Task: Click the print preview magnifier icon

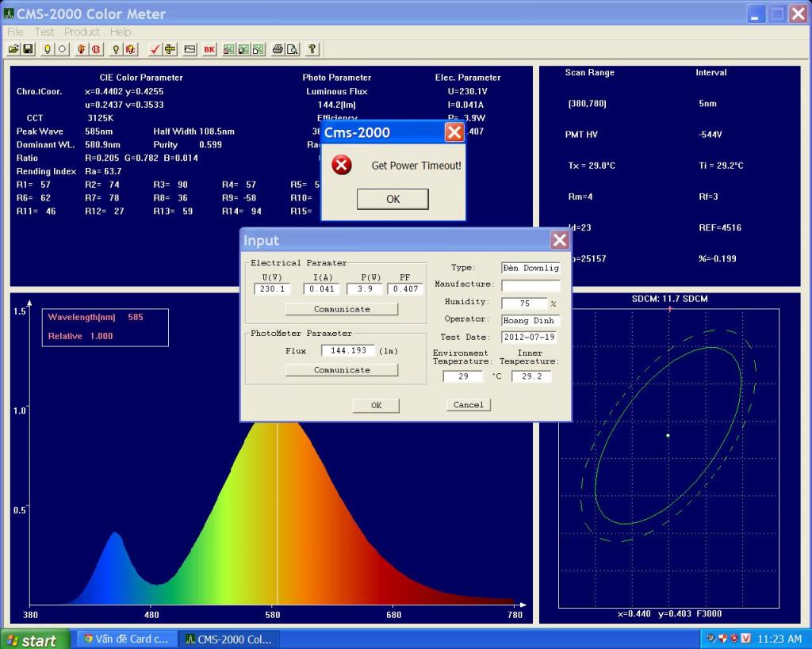Action: [x=293, y=49]
